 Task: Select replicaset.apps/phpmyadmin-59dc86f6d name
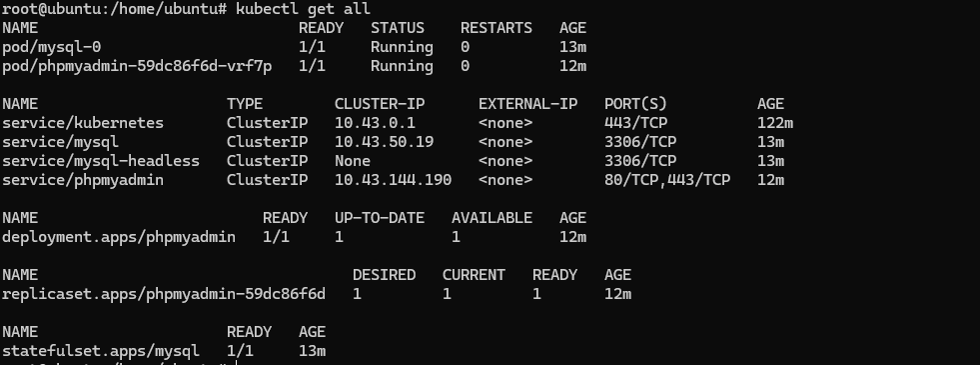click(164, 294)
